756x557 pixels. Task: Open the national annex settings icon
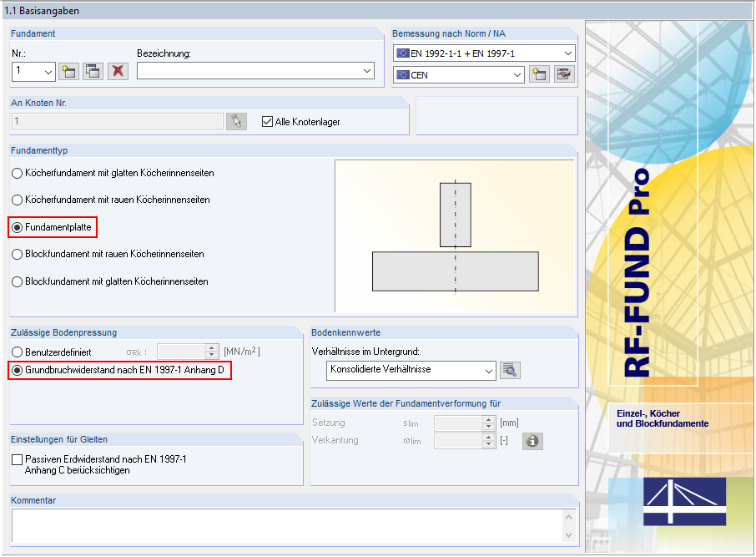click(563, 75)
